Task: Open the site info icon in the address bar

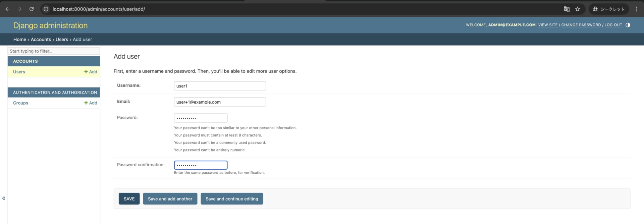Action: (46, 9)
